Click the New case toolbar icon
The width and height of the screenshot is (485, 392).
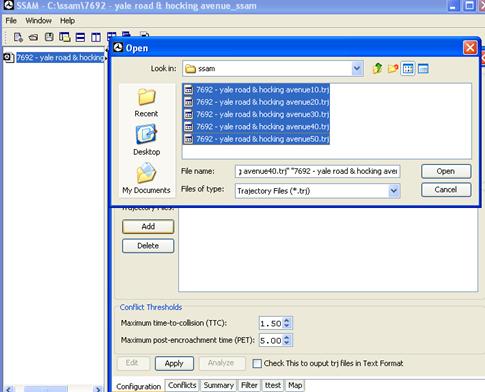18,37
